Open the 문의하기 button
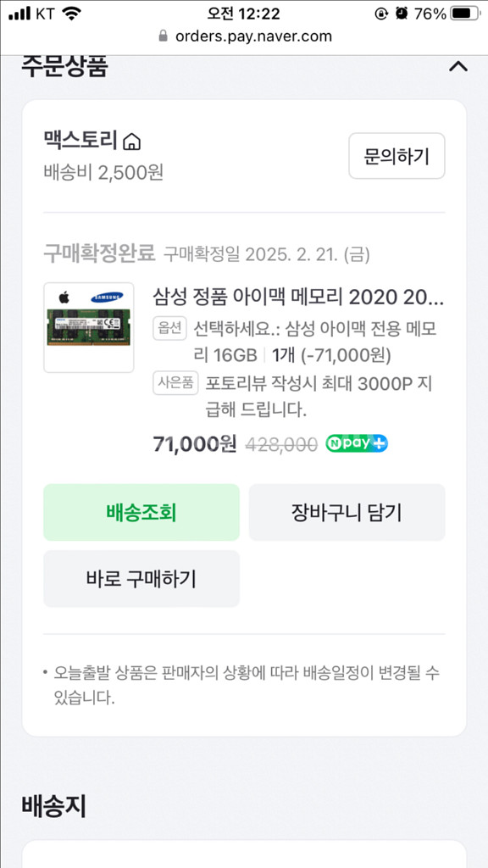The width and height of the screenshot is (488, 868). tap(396, 156)
